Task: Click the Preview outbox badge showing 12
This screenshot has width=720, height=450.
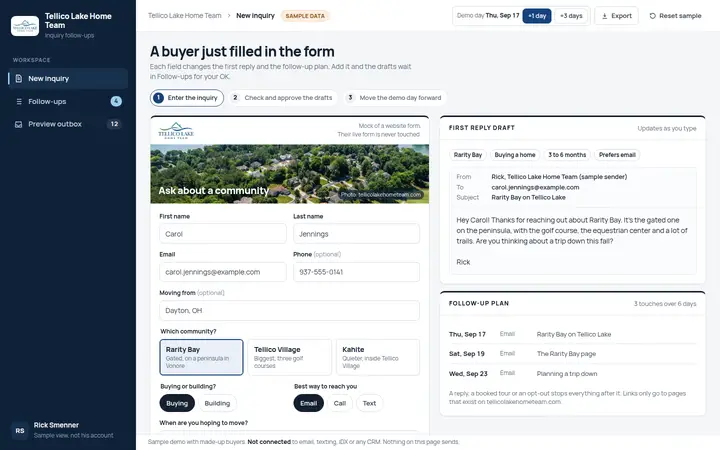Action: pos(114,124)
